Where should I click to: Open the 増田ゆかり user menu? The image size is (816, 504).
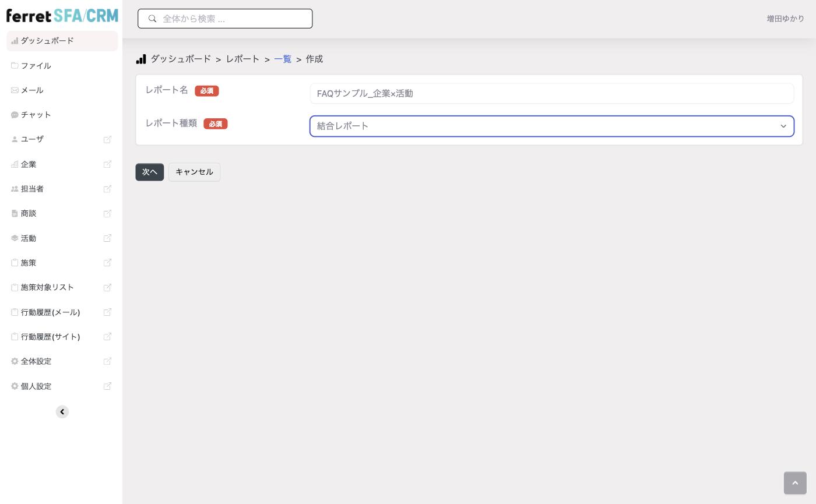[786, 19]
